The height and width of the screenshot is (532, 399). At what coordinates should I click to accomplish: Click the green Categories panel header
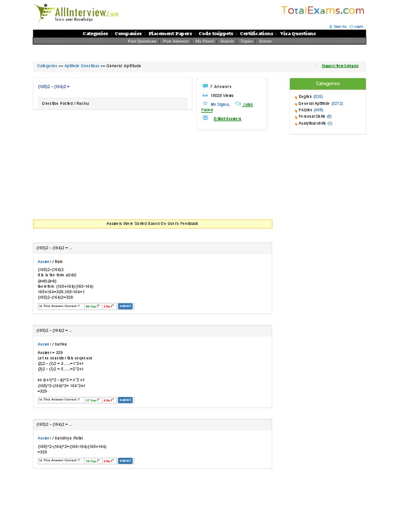tap(328, 84)
